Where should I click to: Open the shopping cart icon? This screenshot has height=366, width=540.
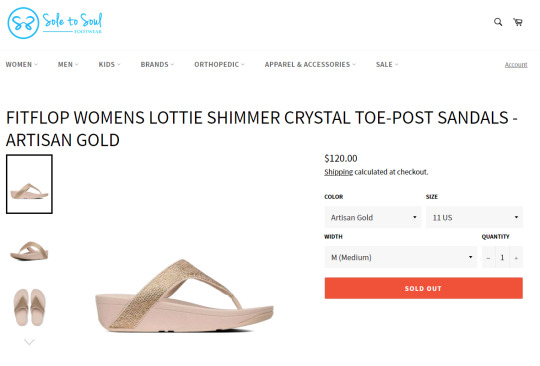tap(518, 22)
